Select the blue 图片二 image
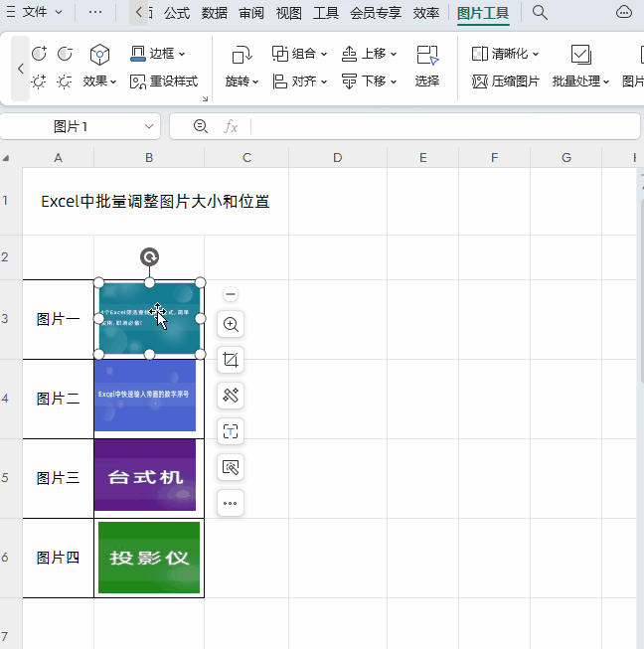Viewport: 644px width, 649px height. pos(145,396)
